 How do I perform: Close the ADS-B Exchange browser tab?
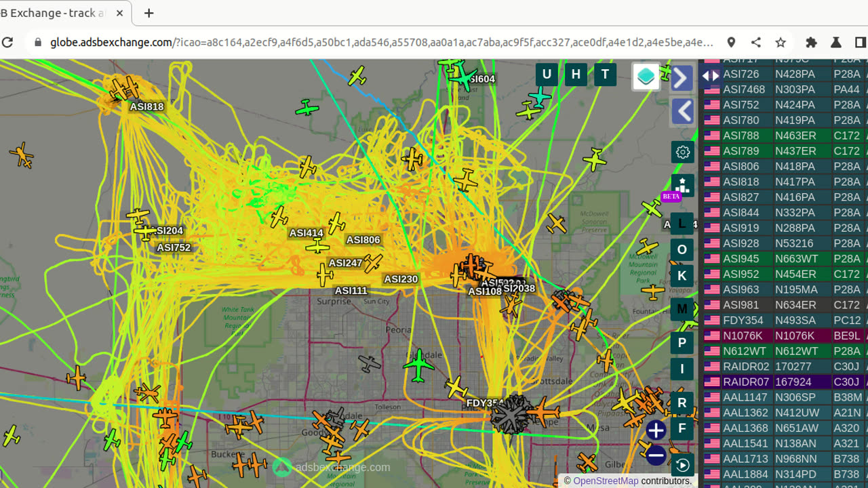(121, 13)
